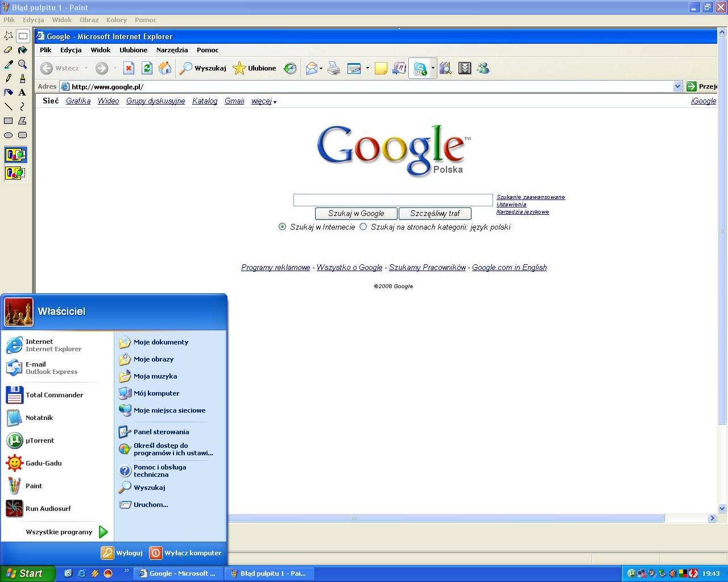Click the 'Szukaj w Google' button

pyautogui.click(x=356, y=214)
